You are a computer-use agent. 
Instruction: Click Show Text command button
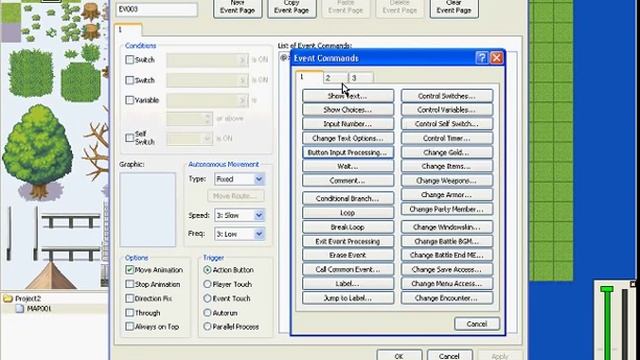(348, 96)
